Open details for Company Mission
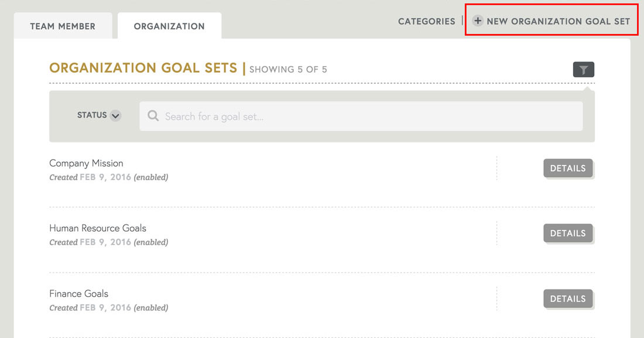The height and width of the screenshot is (338, 644). 568,168
